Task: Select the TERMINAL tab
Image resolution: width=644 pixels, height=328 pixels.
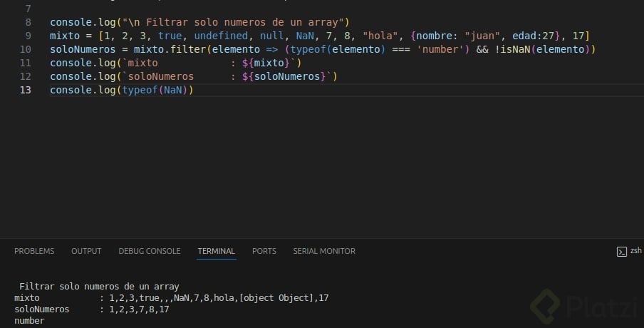Action: [x=216, y=251]
